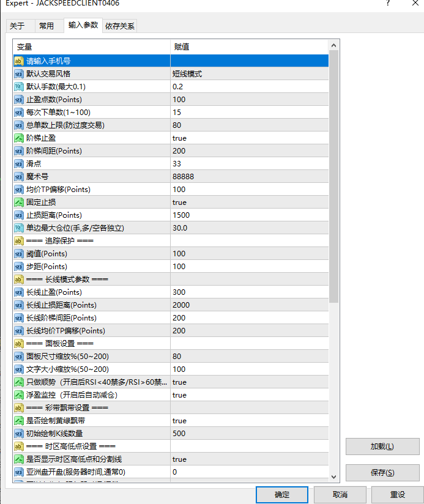Click the vertical scrollbar thumb of the list
This screenshot has height=504, width=424.
coord(333,176)
